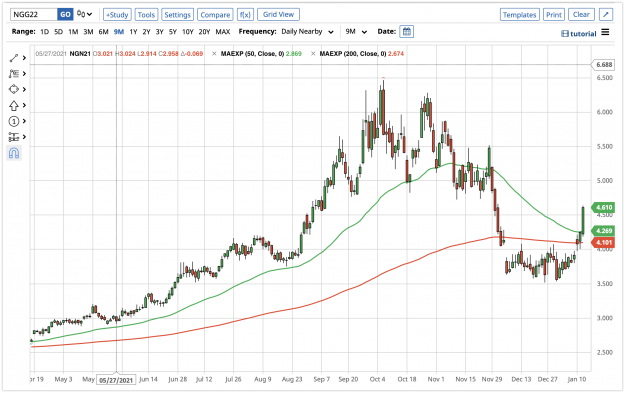
Task: Click the Clear button
Action: 581,14
